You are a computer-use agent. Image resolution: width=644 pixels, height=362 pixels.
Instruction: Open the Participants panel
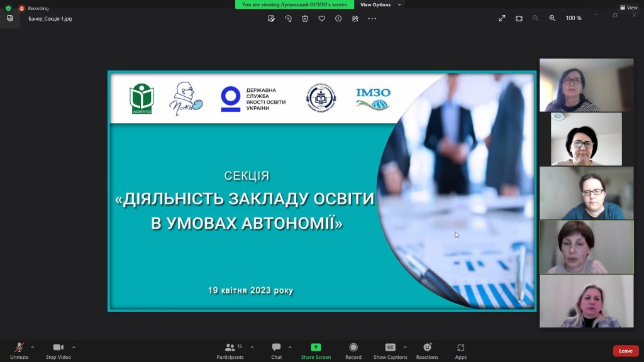click(230, 350)
